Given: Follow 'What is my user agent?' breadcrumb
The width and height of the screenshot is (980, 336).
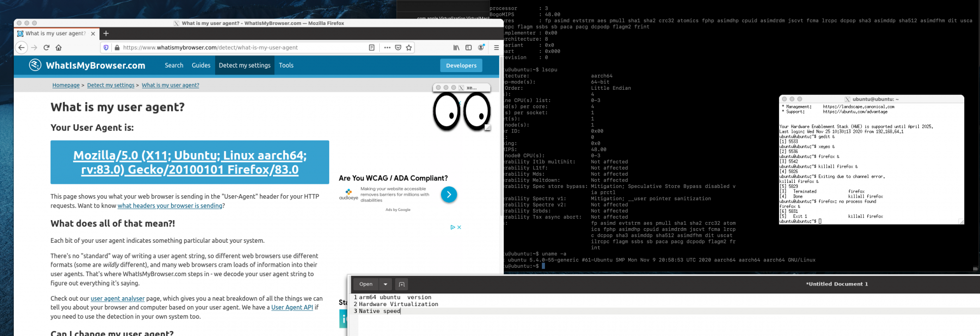Looking at the screenshot, I should pyautogui.click(x=171, y=85).
